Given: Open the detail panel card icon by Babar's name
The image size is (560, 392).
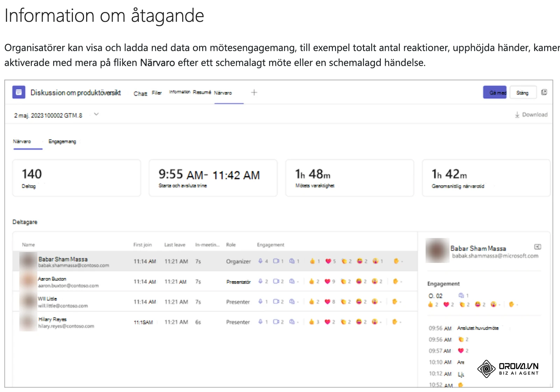Looking at the screenshot, I should [538, 247].
